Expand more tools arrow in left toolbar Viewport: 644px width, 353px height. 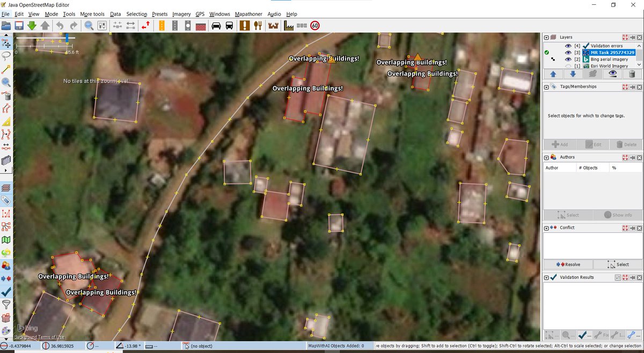click(6, 170)
